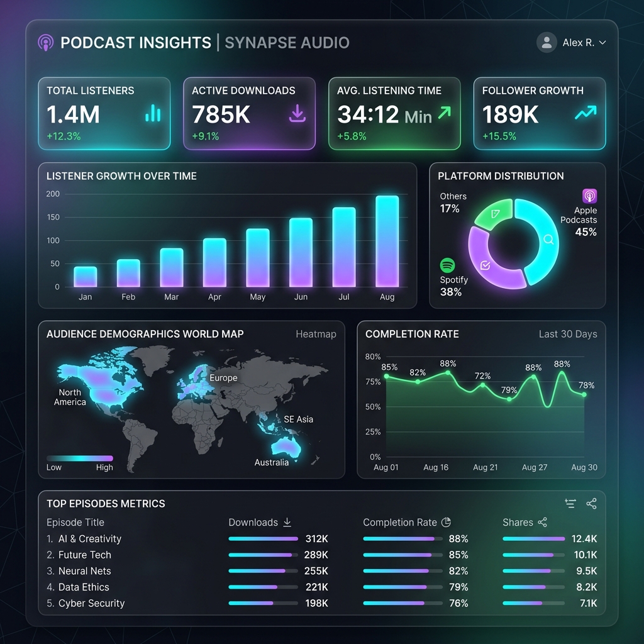Click the share icon beside Shares column
This screenshot has height=644, width=644.
(542, 523)
